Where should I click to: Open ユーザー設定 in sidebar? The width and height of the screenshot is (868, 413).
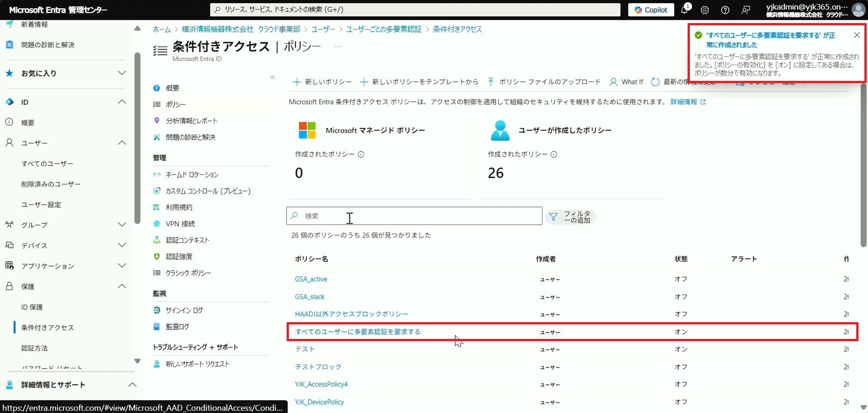pyautogui.click(x=41, y=205)
